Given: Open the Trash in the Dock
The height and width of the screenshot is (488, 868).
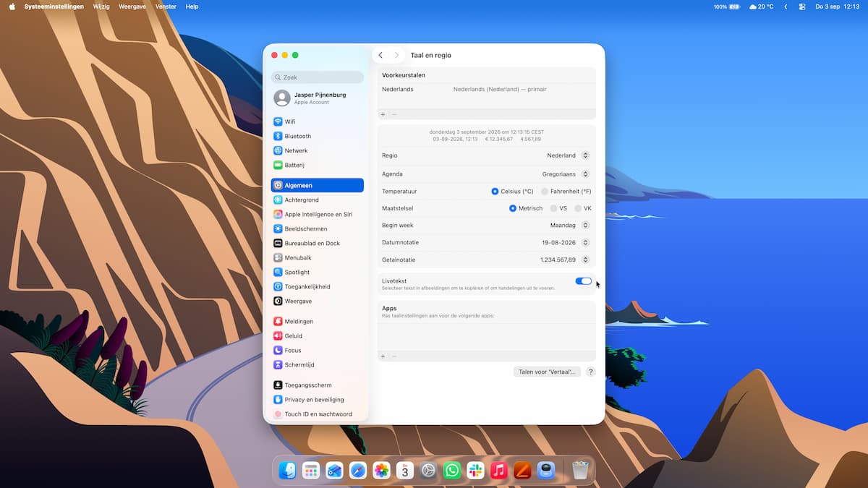Looking at the screenshot, I should tap(580, 471).
